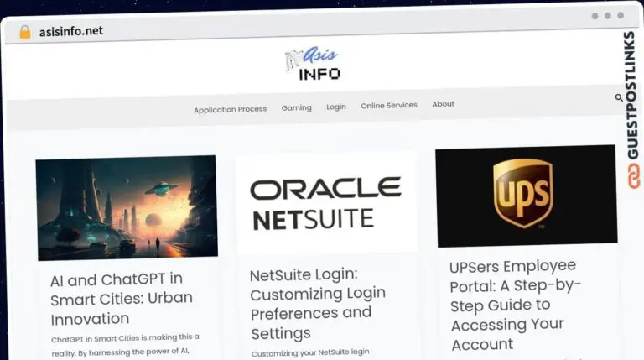
Task: Open the Oracle NetSuite logo image
Action: pyautogui.click(x=326, y=202)
